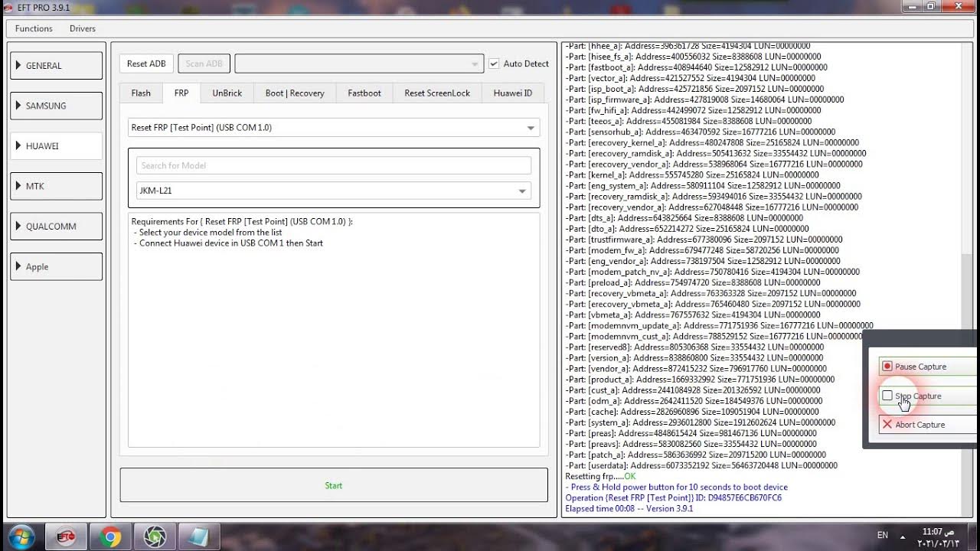Switch to the UnBrick tab
Viewport: 980px width, 551px height.
tap(227, 93)
